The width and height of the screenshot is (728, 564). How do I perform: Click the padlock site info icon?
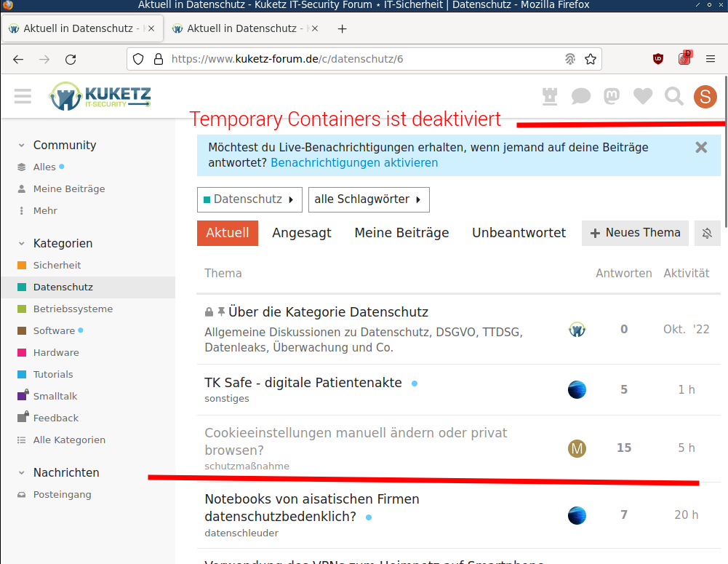[x=159, y=59]
